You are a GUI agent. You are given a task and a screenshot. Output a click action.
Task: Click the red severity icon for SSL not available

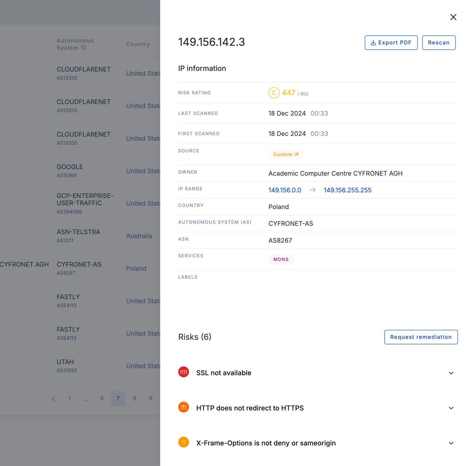point(184,372)
